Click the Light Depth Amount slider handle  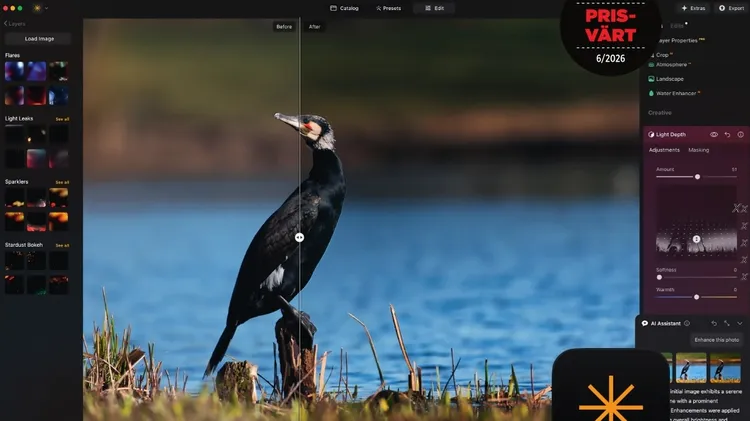697,177
